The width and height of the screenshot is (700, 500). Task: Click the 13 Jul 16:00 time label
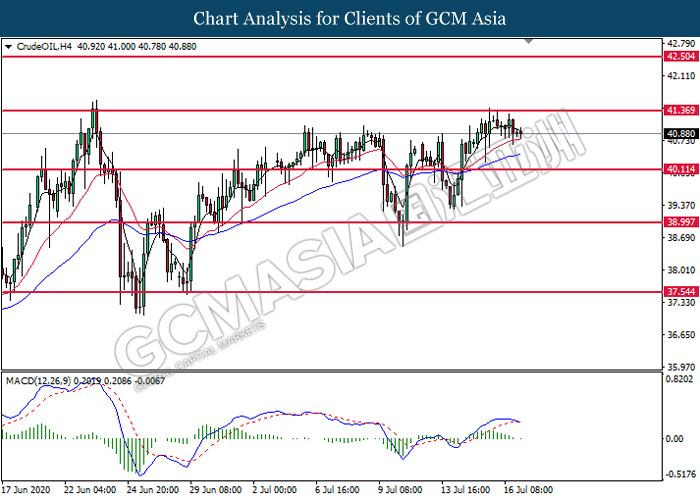pos(466,490)
